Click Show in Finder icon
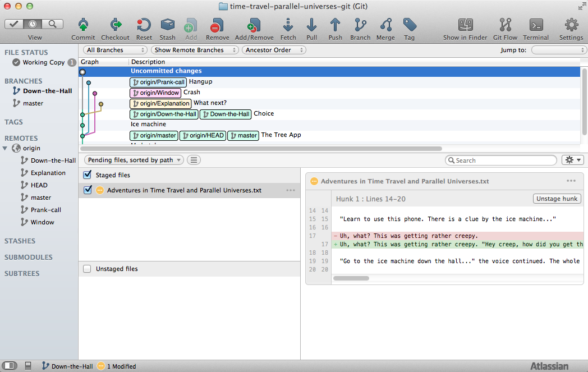This screenshot has height=372, width=588. click(x=465, y=25)
